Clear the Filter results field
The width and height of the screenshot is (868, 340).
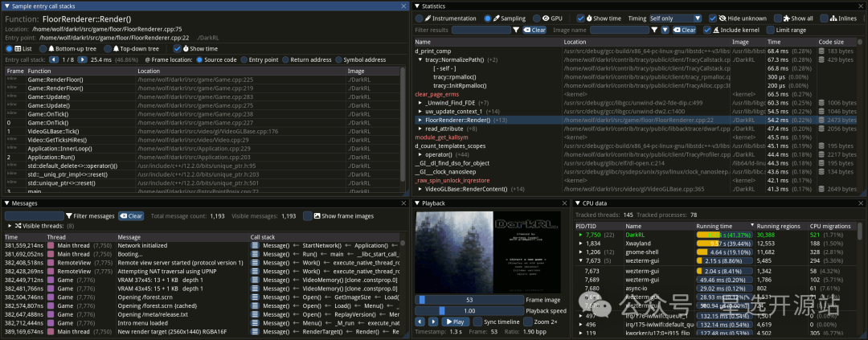coord(534,30)
